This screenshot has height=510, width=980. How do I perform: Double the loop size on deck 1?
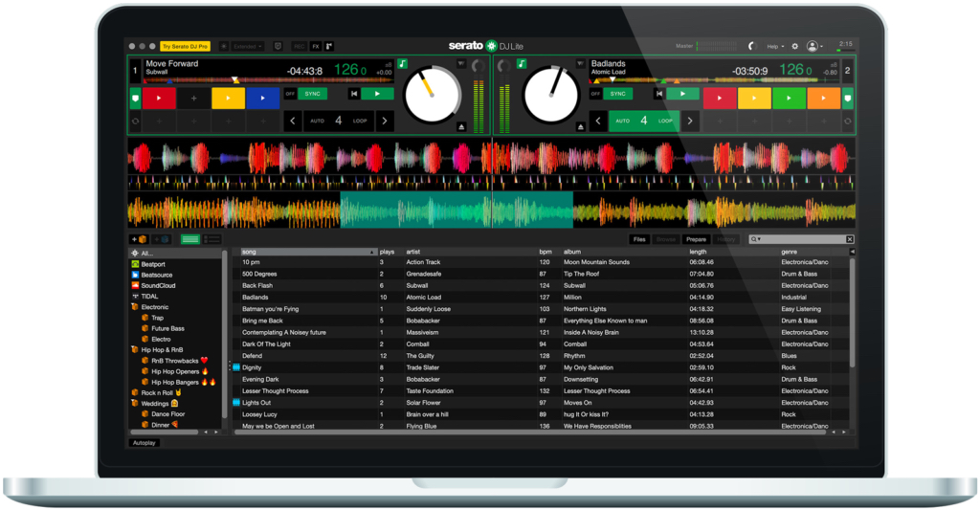click(385, 121)
